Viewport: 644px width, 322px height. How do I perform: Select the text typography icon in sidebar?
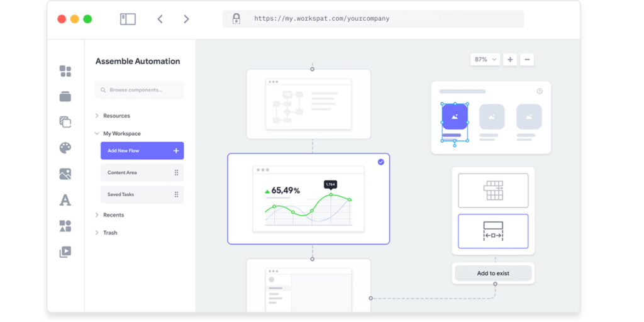point(65,200)
